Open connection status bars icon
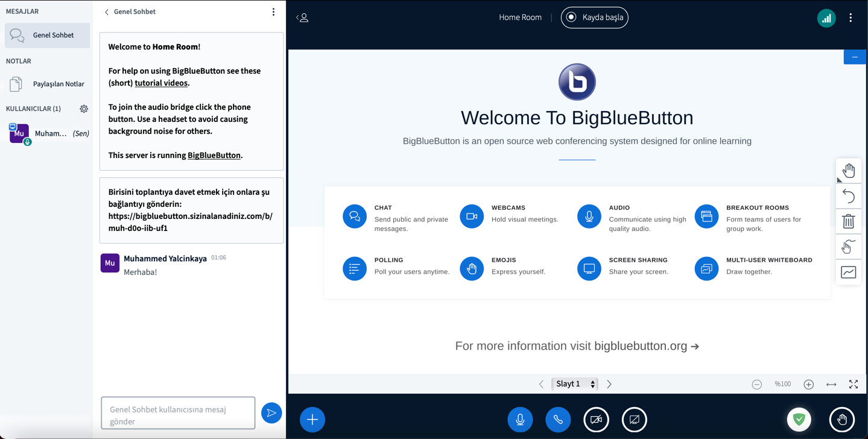This screenshot has width=868, height=439. (826, 18)
